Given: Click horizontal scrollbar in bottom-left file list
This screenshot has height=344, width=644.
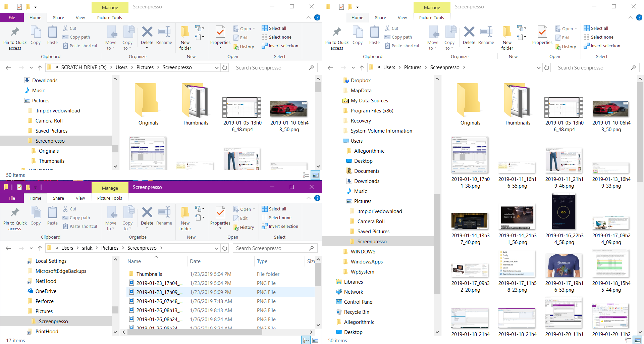Looking at the screenshot, I should pos(195,332).
